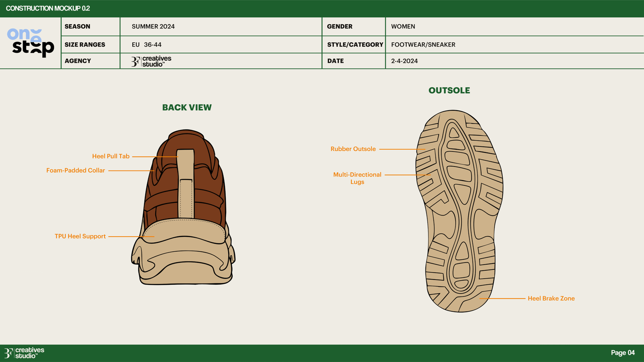Viewport: 644px width, 362px height.
Task: Click the 2-4-2024 date value
Action: [x=405, y=61]
